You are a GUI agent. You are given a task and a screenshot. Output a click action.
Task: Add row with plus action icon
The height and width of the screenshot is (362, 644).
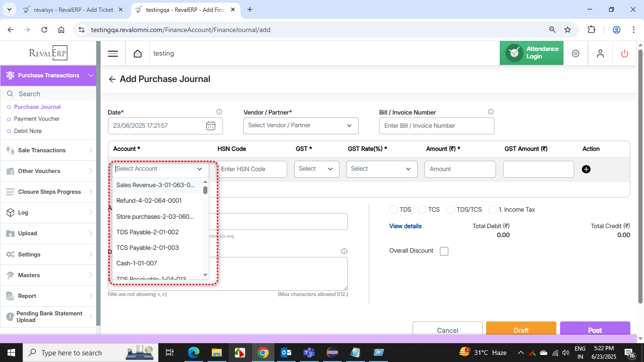[x=586, y=169]
